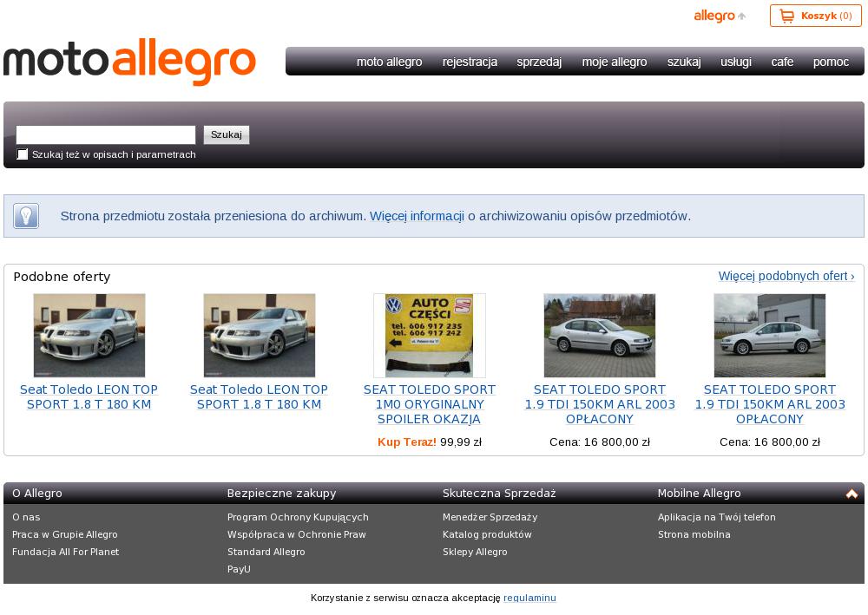Open 'Aplikacja na Twój telefon' footer link
Viewport: 868px width, 615px height.
click(717, 517)
